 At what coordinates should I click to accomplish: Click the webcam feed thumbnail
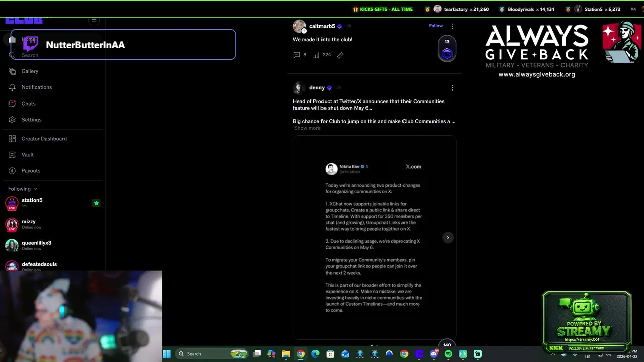point(81,316)
